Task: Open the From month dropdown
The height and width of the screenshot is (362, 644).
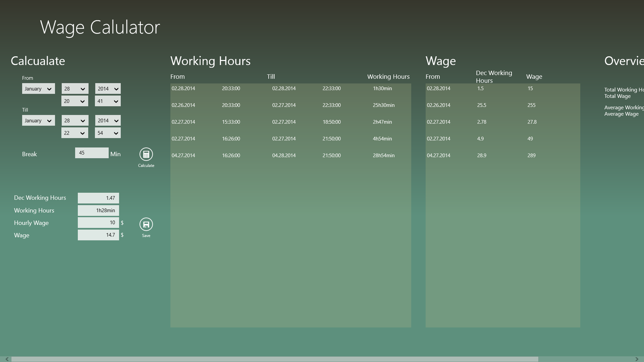Action: (38, 89)
